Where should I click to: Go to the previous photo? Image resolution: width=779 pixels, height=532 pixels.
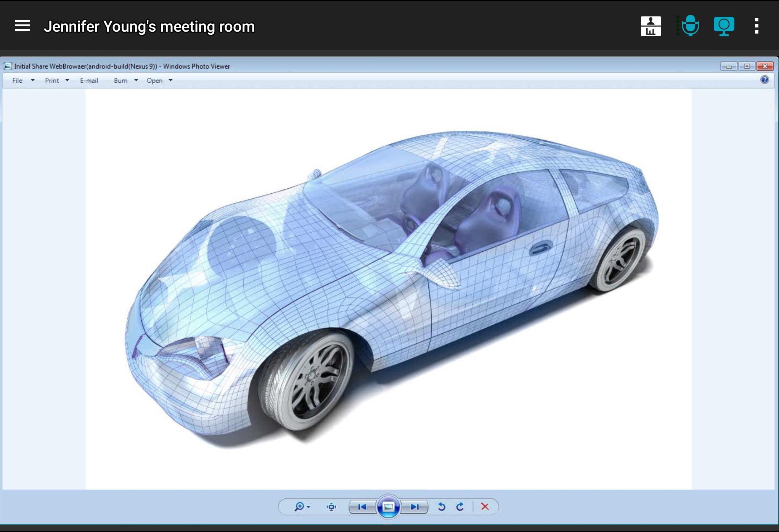pos(362,506)
